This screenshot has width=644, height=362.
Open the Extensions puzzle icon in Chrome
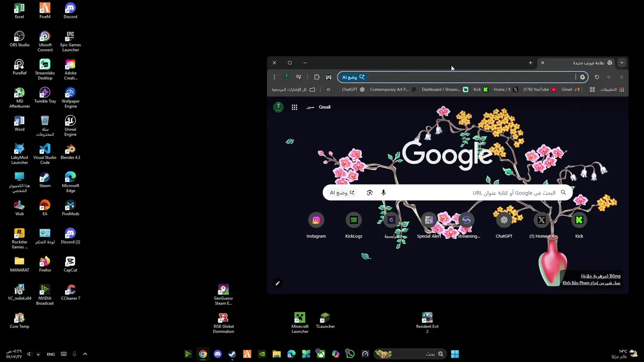316,77
